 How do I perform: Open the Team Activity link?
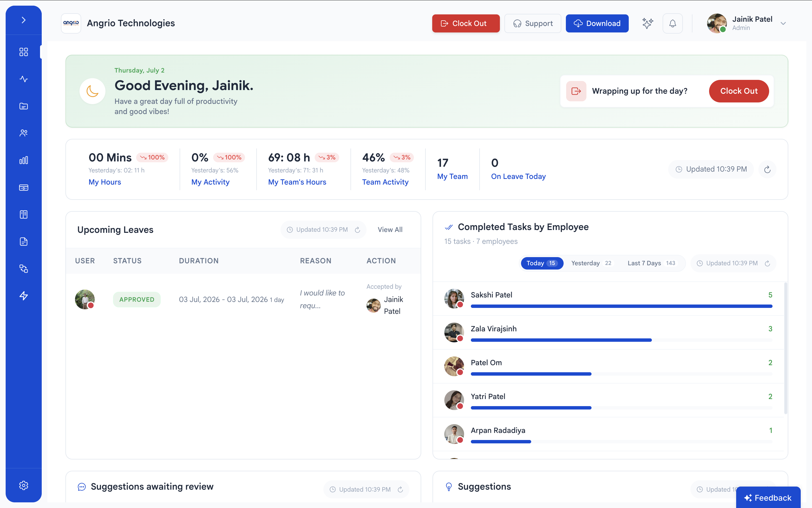click(x=385, y=182)
